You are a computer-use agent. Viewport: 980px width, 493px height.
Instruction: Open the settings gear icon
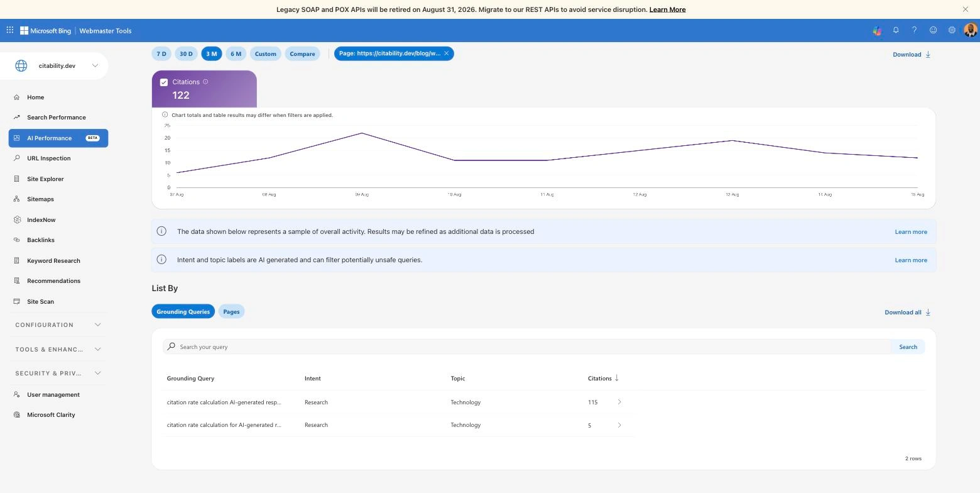[952, 30]
